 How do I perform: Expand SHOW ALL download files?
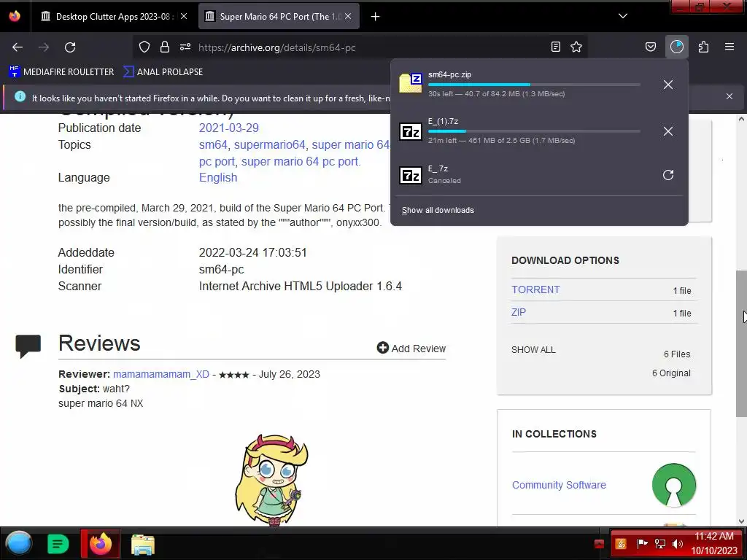pyautogui.click(x=533, y=350)
